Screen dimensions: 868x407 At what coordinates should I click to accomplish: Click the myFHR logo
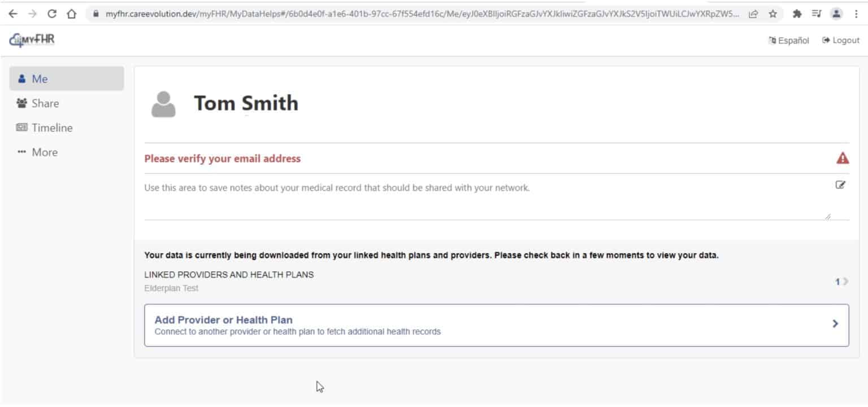click(31, 40)
